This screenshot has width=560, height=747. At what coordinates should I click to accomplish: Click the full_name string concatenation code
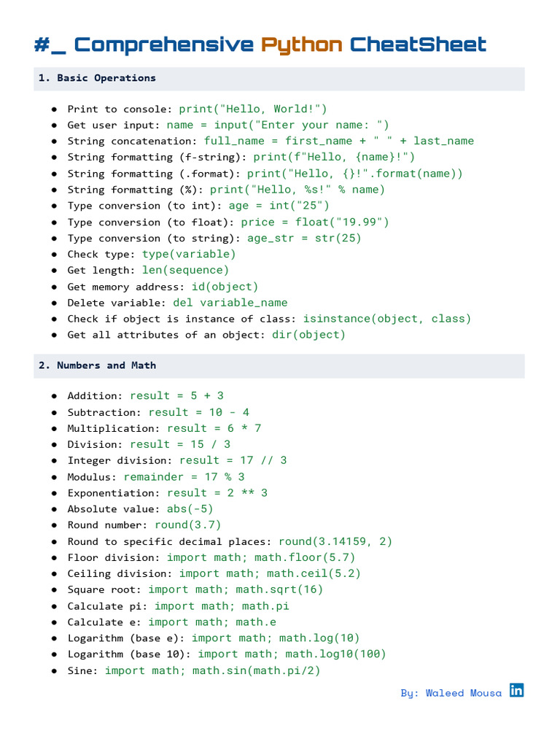click(x=338, y=141)
